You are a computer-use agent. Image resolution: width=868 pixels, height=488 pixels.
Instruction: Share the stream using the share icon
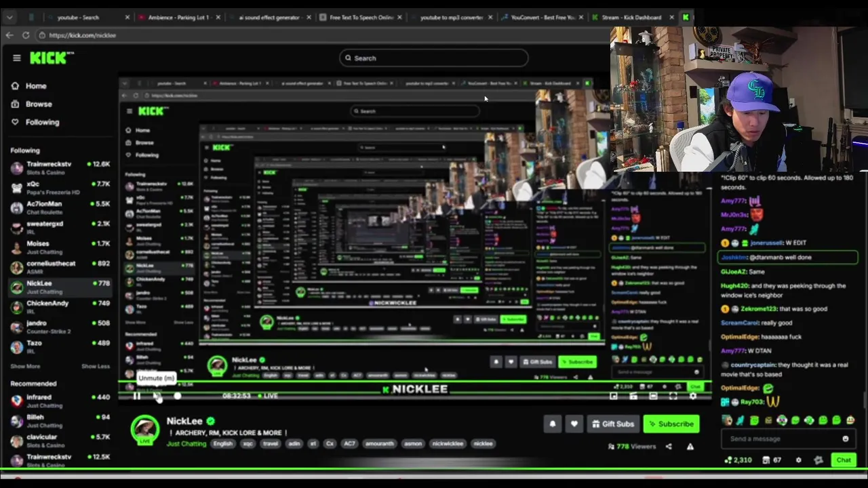(669, 447)
